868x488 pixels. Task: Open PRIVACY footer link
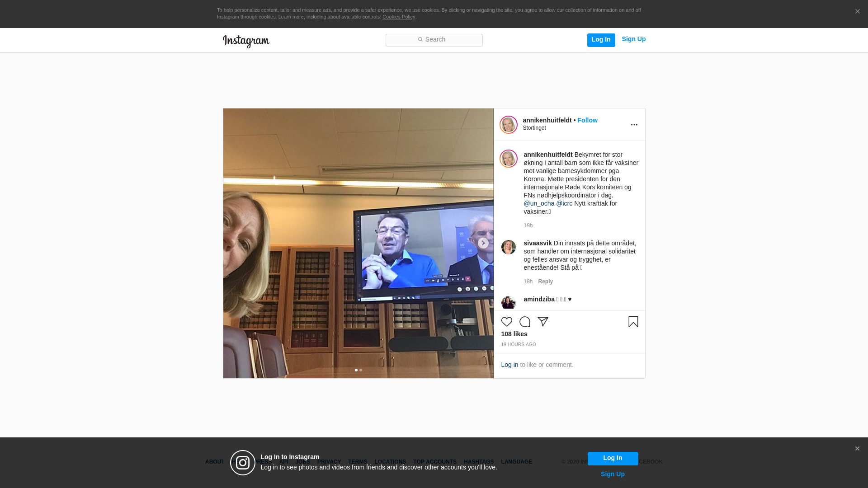[329, 462]
